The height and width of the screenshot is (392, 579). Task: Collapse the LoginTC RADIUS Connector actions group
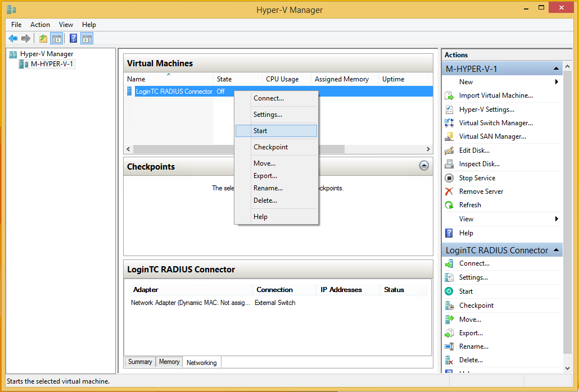click(x=556, y=250)
